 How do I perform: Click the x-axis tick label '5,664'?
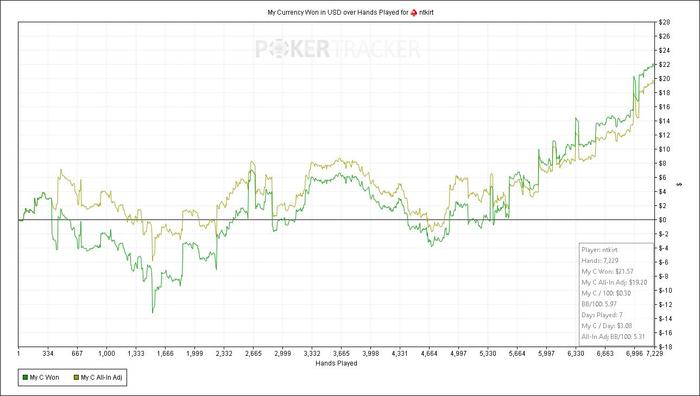tap(517, 354)
